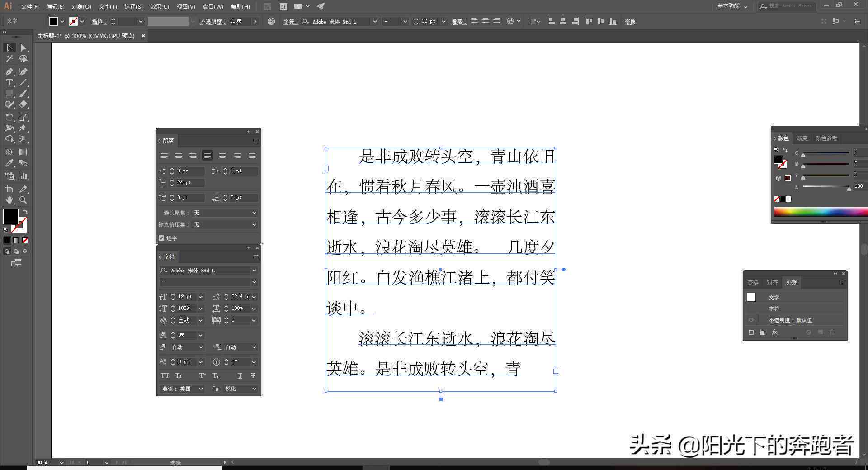
Task: Choose align center in Paragraph panel
Action: 179,155
